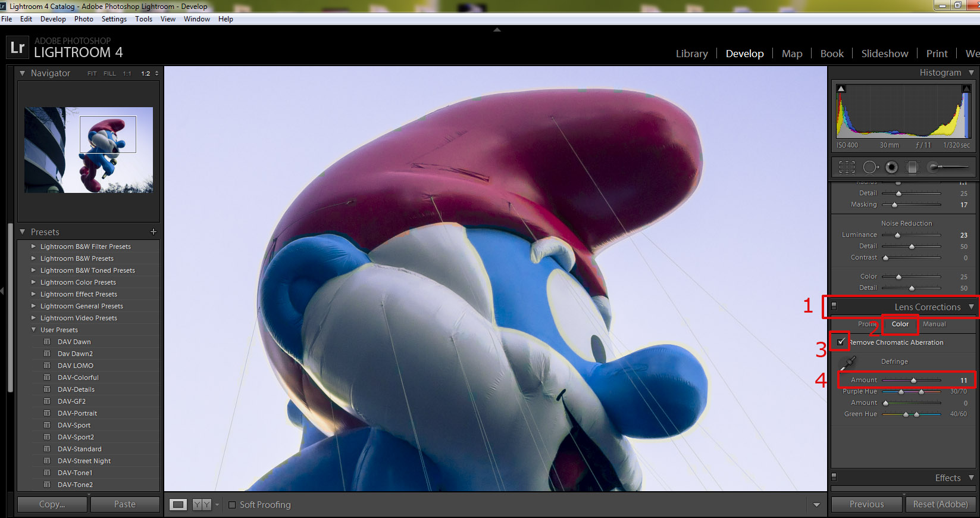Open the Develop menu
This screenshot has width=980, height=518.
[53, 19]
